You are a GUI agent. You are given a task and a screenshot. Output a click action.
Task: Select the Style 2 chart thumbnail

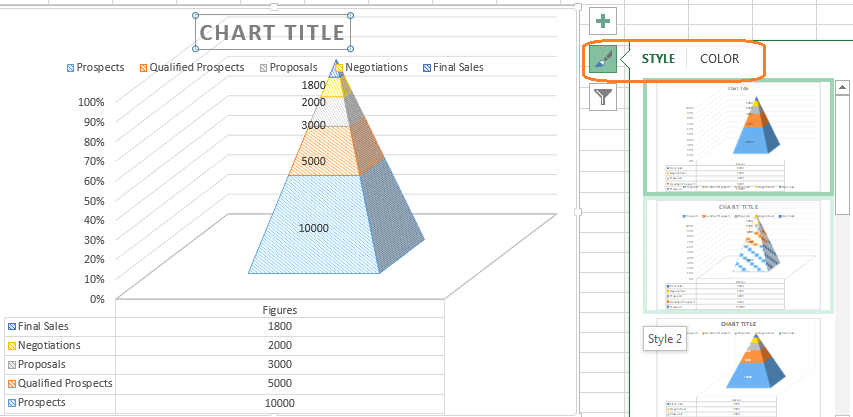[x=738, y=255]
